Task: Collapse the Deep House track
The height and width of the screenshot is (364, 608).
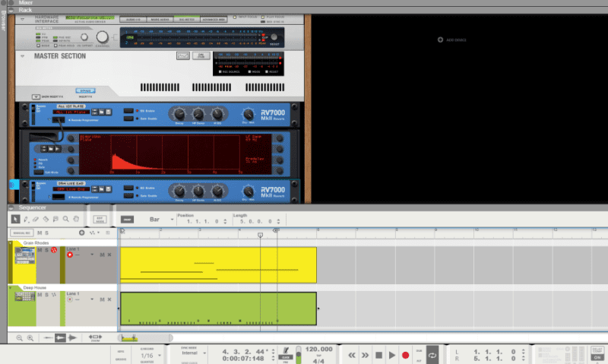Action: (x=11, y=288)
